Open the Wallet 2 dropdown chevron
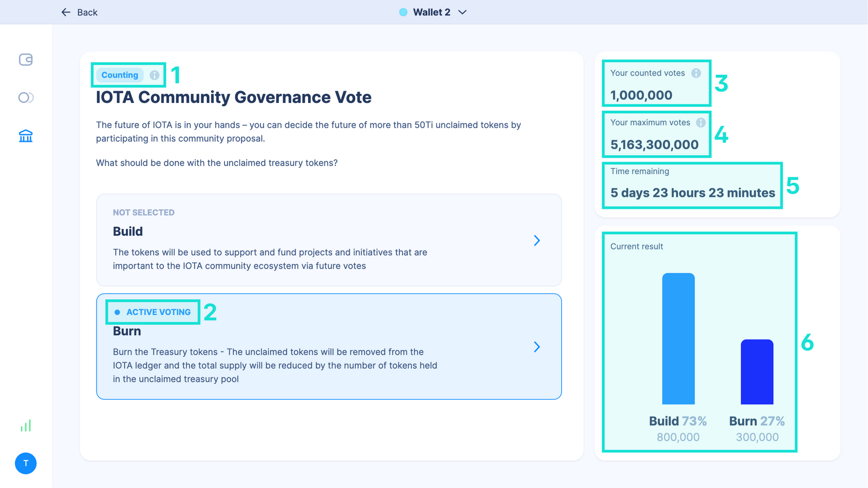This screenshot has width=868, height=488. 462,12
